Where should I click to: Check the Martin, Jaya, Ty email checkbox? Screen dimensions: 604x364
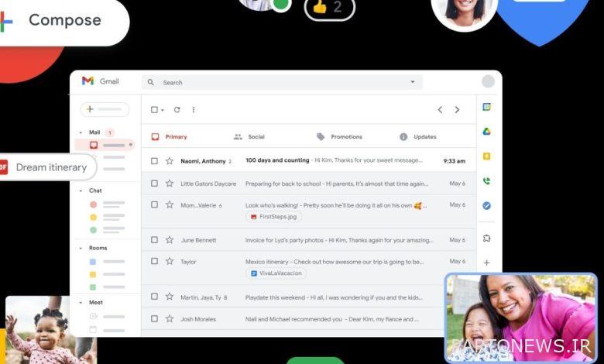coord(154,297)
